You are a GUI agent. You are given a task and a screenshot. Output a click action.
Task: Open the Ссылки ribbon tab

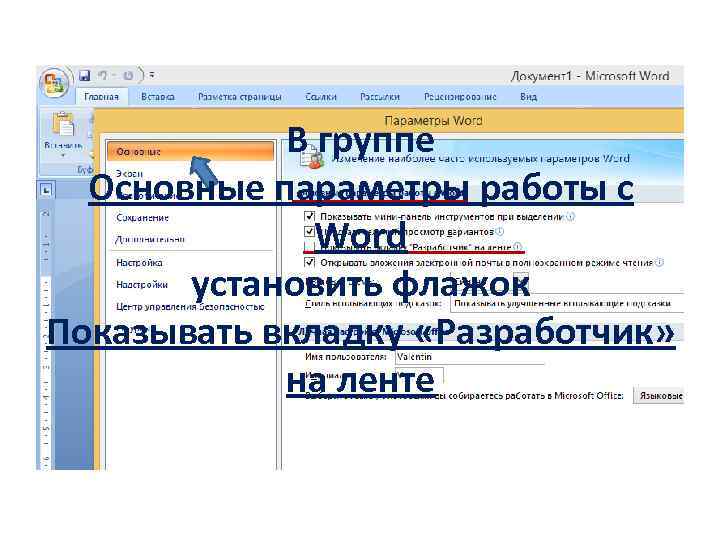pyautogui.click(x=321, y=97)
